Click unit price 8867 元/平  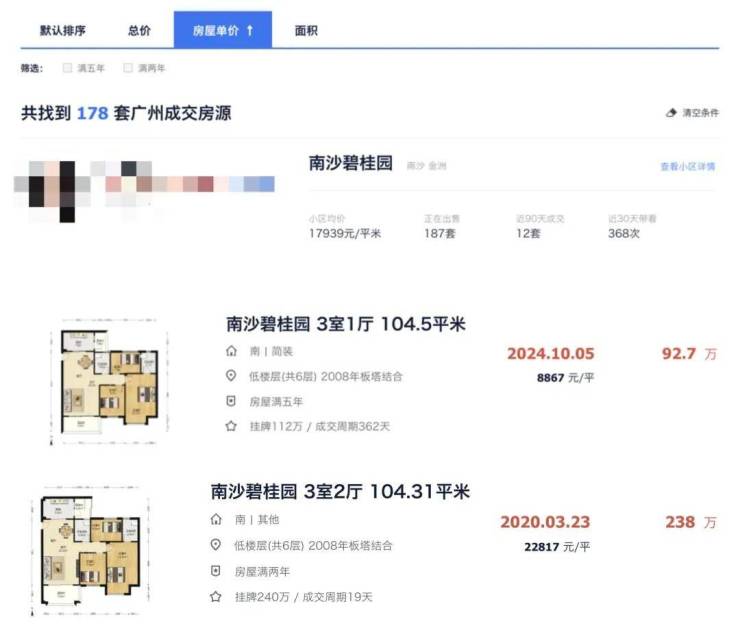[565, 378]
